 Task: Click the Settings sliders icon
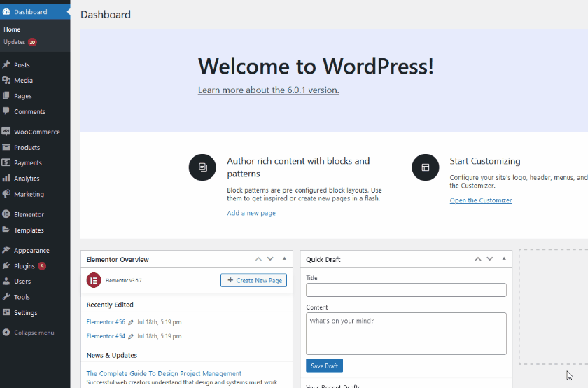[6, 312]
